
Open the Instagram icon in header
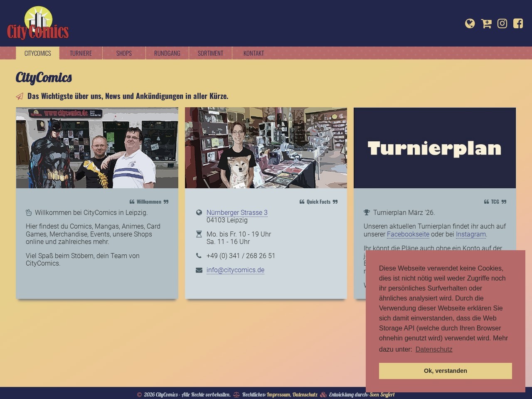502,24
